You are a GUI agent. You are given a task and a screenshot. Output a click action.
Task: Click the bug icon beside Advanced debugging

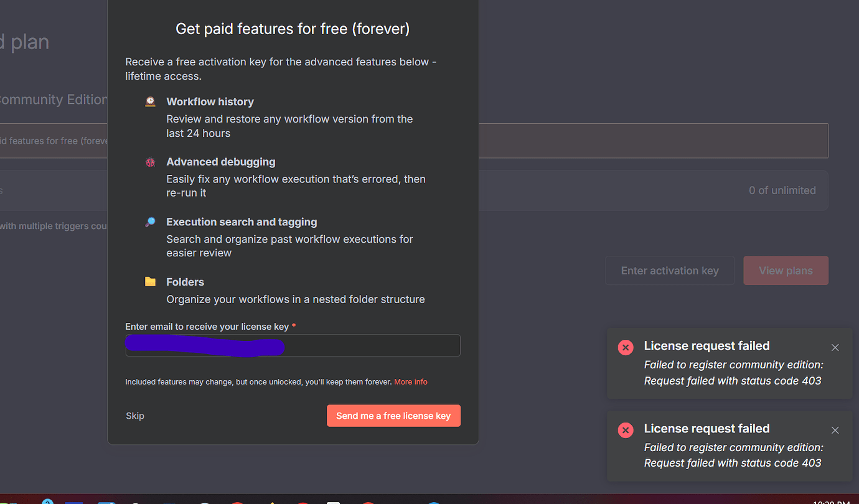click(x=150, y=161)
